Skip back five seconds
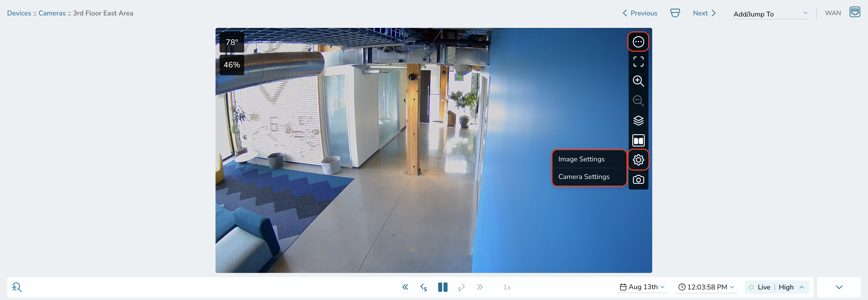This screenshot has width=868, height=300. pos(423,287)
